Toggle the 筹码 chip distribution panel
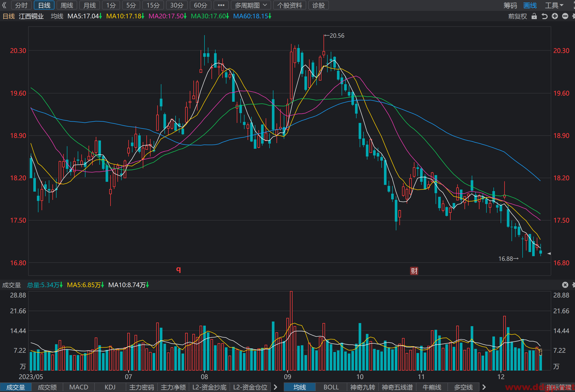Image resolution: width=575 pixels, height=392 pixels. tap(510, 5)
